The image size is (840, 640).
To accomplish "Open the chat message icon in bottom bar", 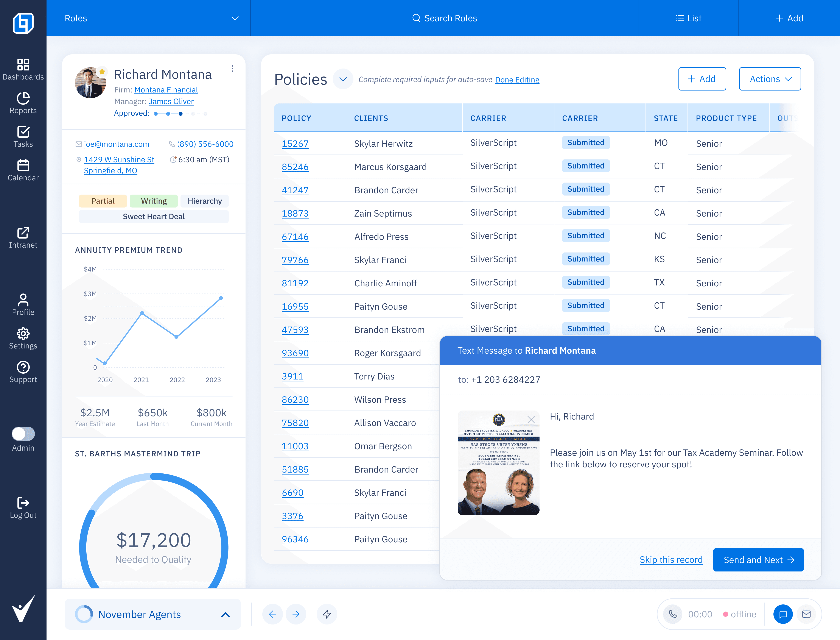I will click(783, 614).
